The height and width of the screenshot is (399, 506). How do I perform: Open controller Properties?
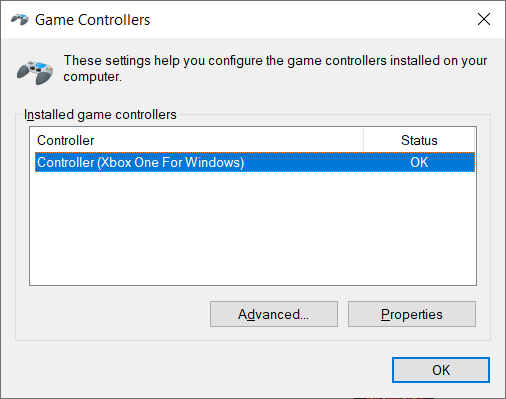click(x=412, y=314)
